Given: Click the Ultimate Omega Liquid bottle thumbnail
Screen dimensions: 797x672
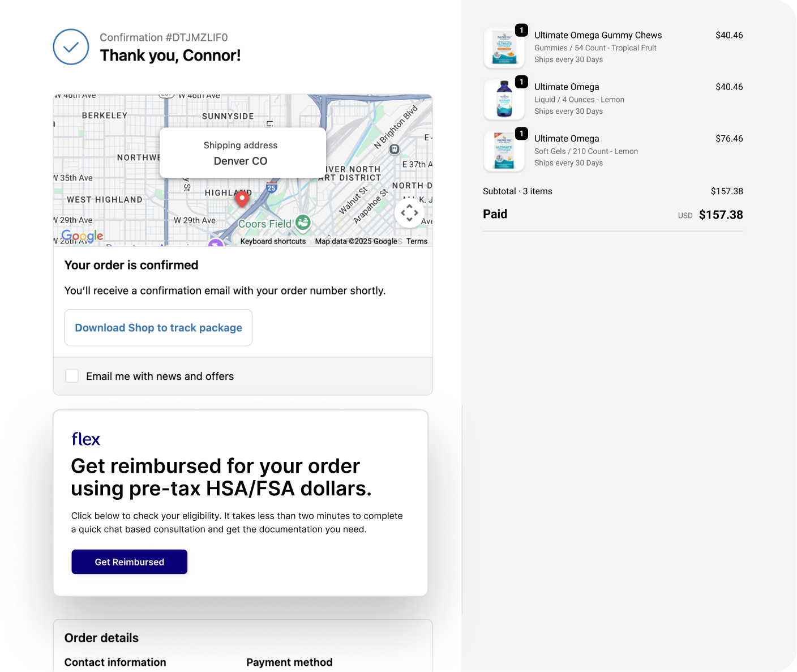Looking at the screenshot, I should (504, 100).
